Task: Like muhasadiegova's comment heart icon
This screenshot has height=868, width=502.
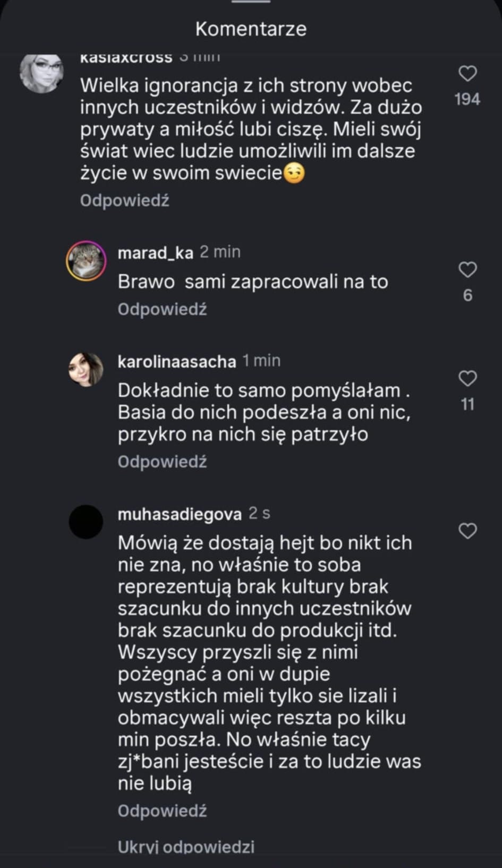Action: tap(467, 531)
